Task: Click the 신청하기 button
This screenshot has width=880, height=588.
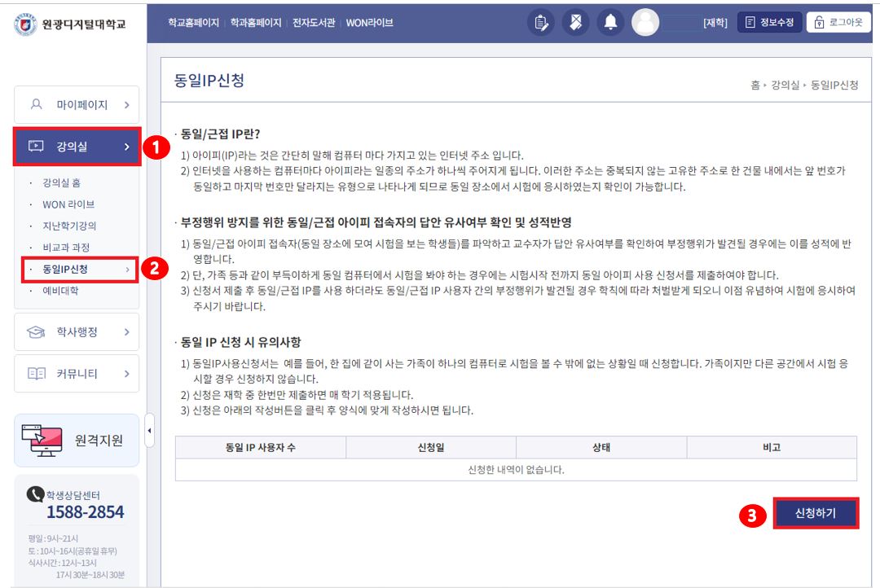Action: click(x=815, y=514)
